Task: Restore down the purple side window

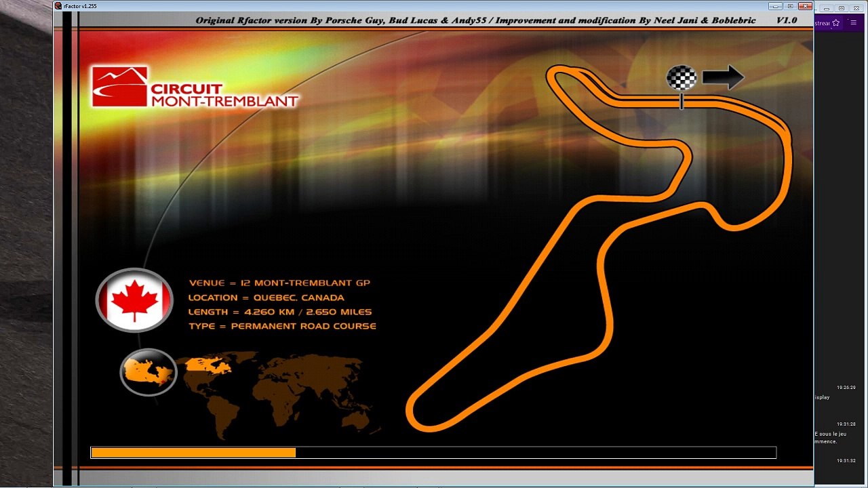Action: 842,9
